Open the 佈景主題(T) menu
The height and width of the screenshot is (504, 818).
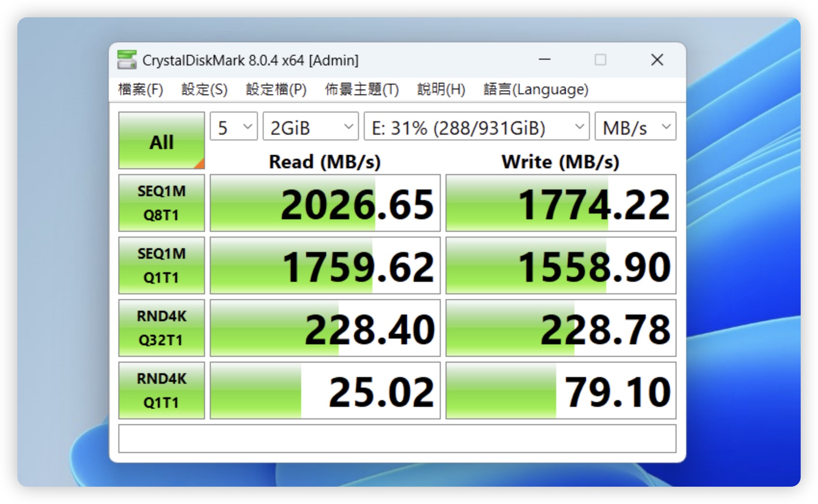[362, 89]
